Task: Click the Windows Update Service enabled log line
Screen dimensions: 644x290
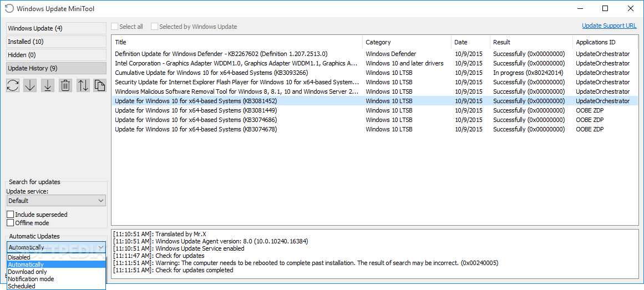Action: coord(179,248)
